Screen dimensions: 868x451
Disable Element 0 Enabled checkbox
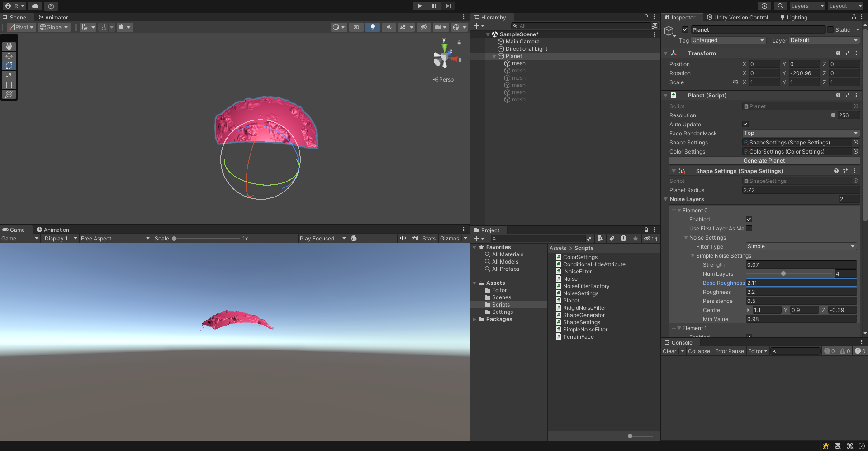click(x=749, y=219)
